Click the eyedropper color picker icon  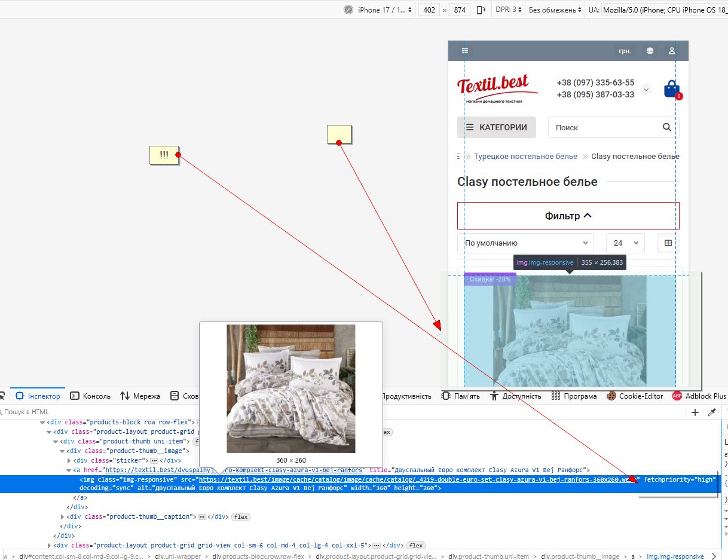712,412
